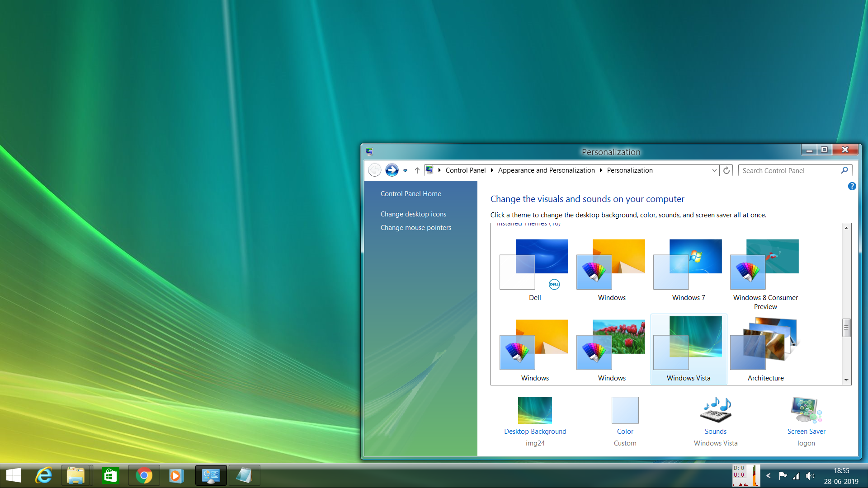This screenshot has height=488, width=868.
Task: Open Control Panel Home
Action: tap(411, 194)
